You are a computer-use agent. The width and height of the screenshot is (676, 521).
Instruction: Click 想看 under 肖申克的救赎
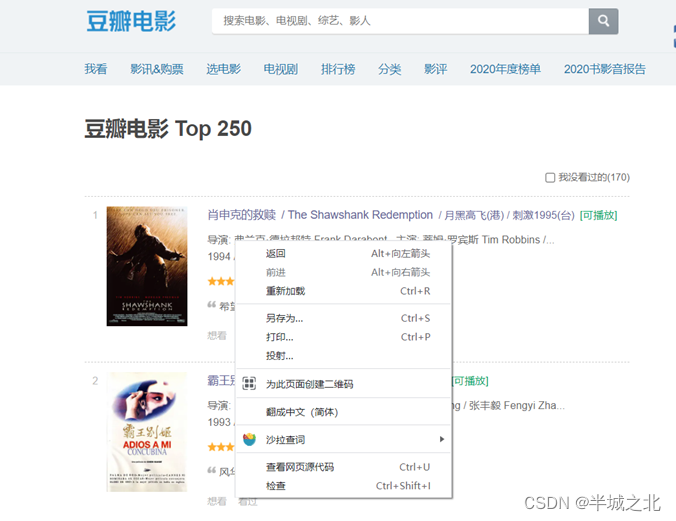217,336
